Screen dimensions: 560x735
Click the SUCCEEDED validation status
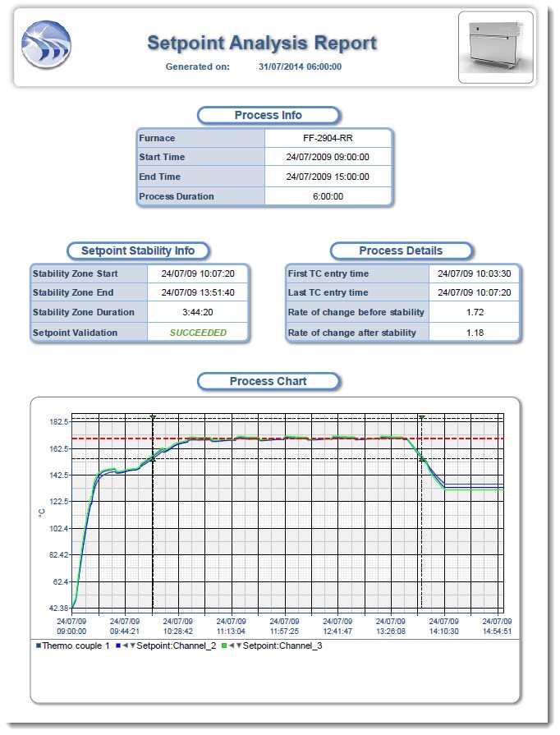click(198, 333)
